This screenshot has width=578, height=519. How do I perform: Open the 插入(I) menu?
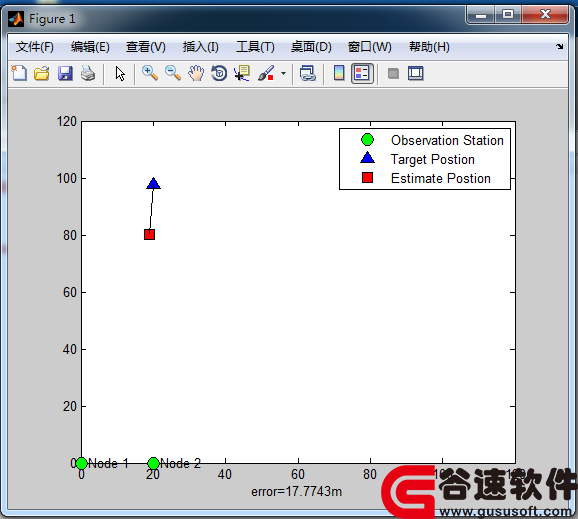[x=201, y=47]
